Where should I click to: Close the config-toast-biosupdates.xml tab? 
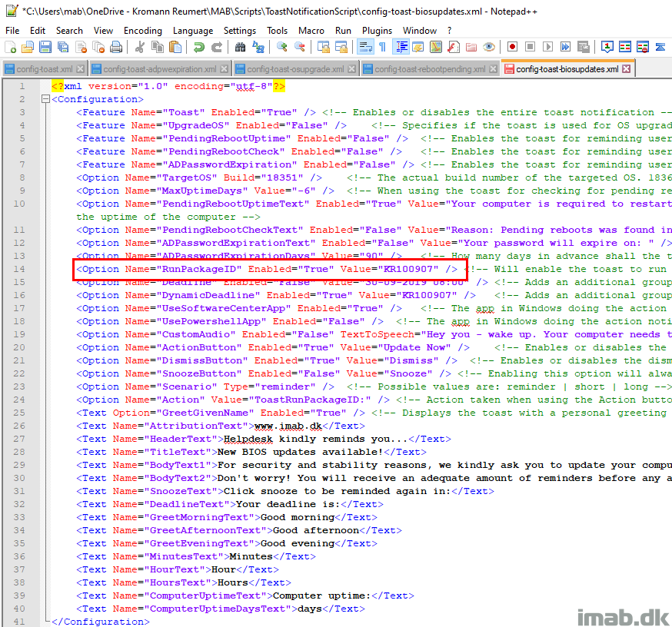point(627,69)
